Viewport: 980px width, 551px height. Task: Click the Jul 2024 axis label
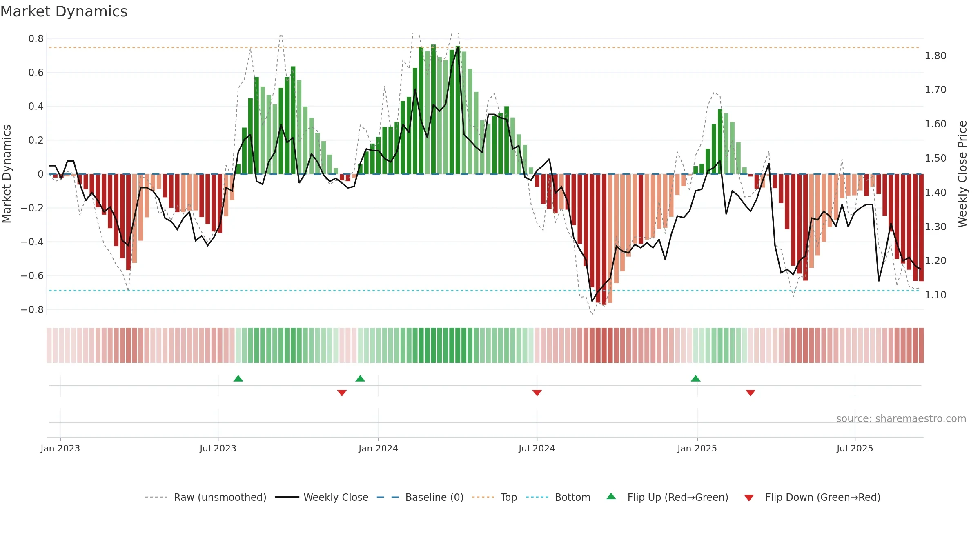tap(537, 448)
